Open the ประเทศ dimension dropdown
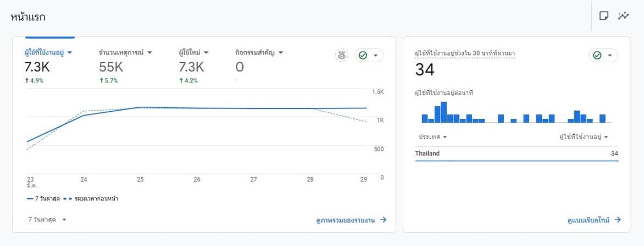The image size is (644, 246). (432, 137)
